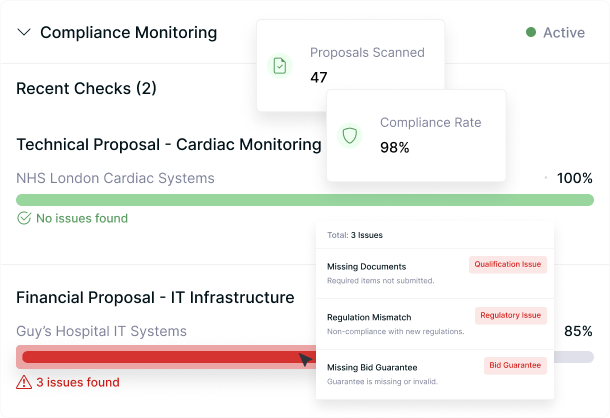Click the Bid Guarantee tag
610x418 pixels.
pos(516,365)
